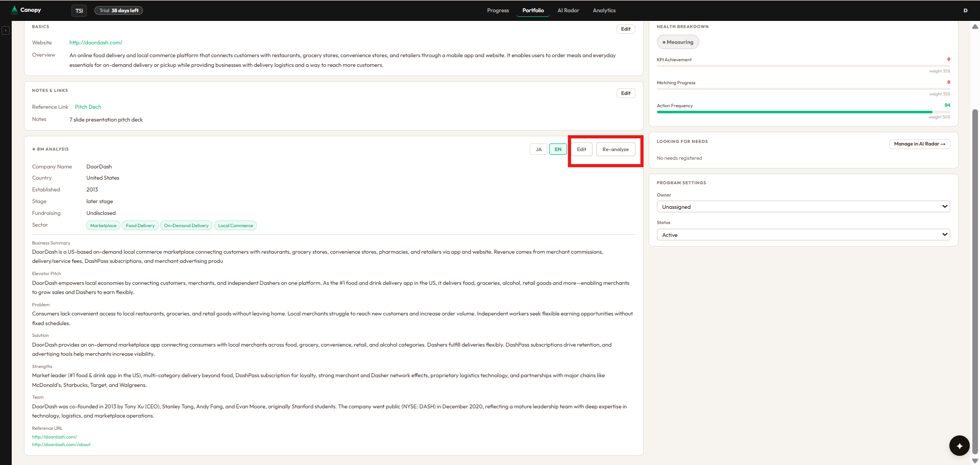Click the On-Demand Delivery sector tag
The height and width of the screenshot is (465, 980).
pos(186,226)
